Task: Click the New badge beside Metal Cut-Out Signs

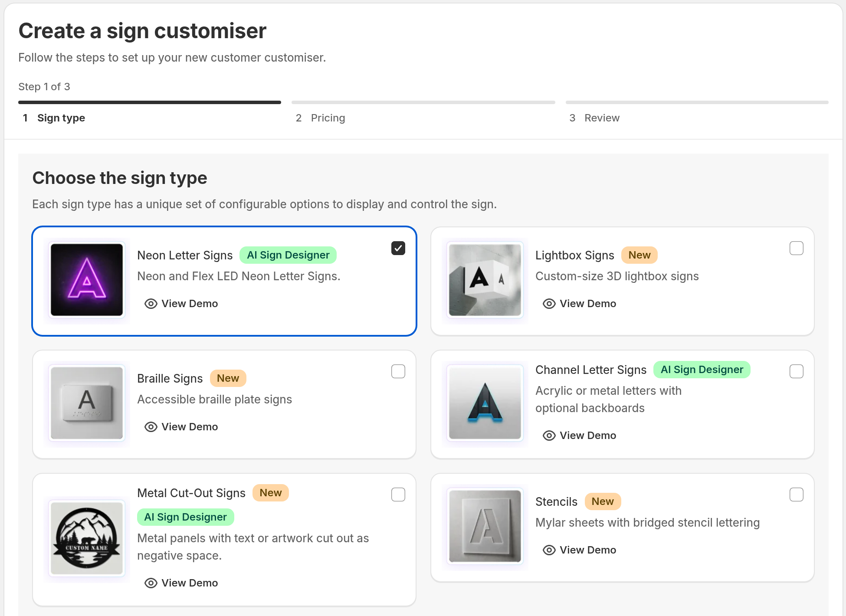Action: point(271,493)
